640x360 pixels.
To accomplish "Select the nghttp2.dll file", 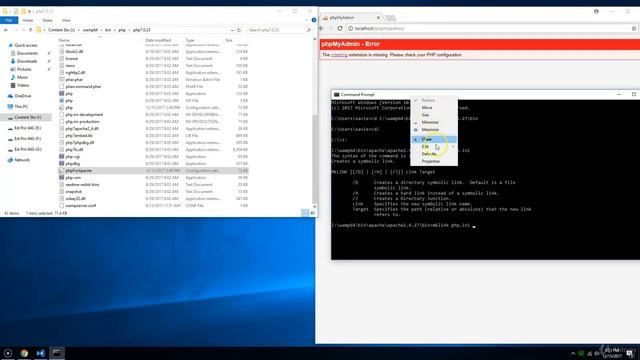I will tap(75, 72).
